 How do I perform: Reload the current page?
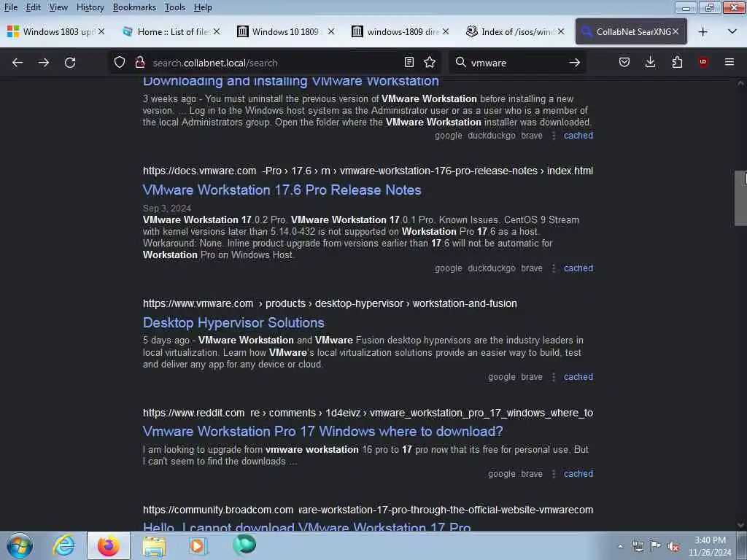pyautogui.click(x=70, y=63)
